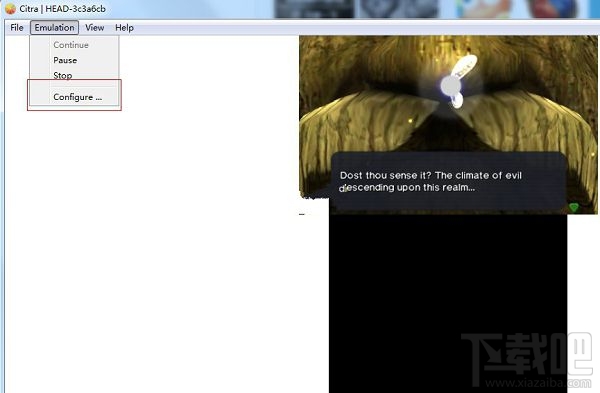Image resolution: width=600 pixels, height=393 pixels.
Task: Click the blurred red-blue icon behind title bar
Action: coord(551,9)
